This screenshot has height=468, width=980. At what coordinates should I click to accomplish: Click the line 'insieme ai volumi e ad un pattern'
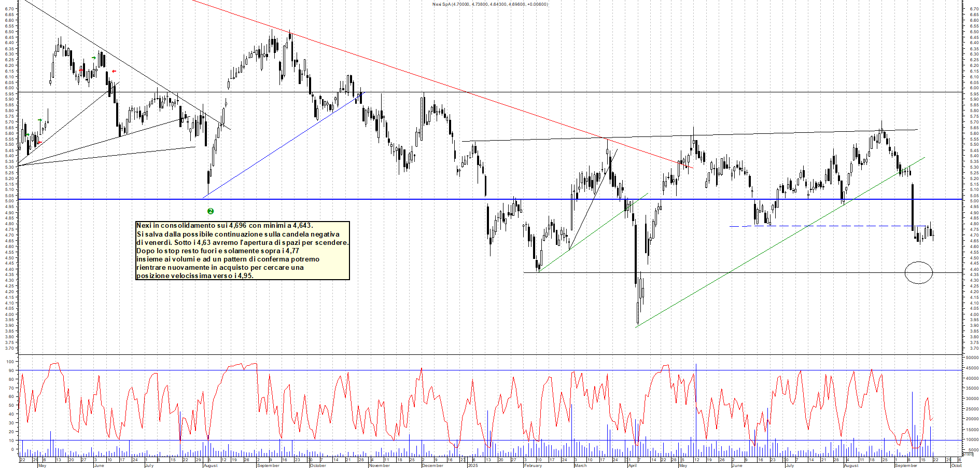[x=228, y=259]
